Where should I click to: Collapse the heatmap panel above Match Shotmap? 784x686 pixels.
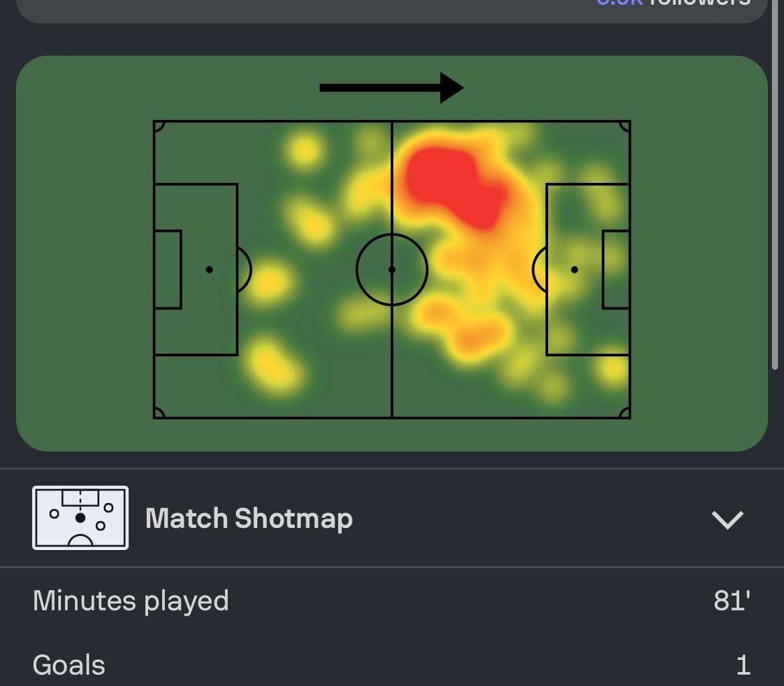point(392,255)
